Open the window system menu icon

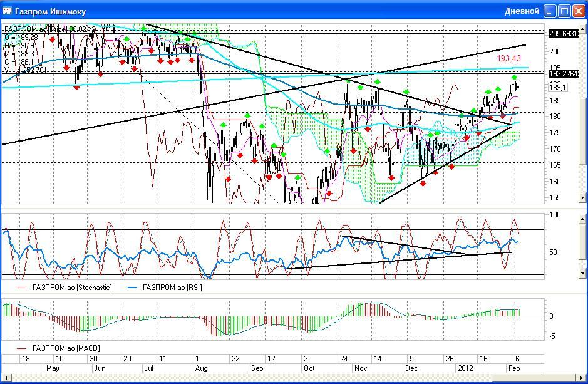pos(7,11)
